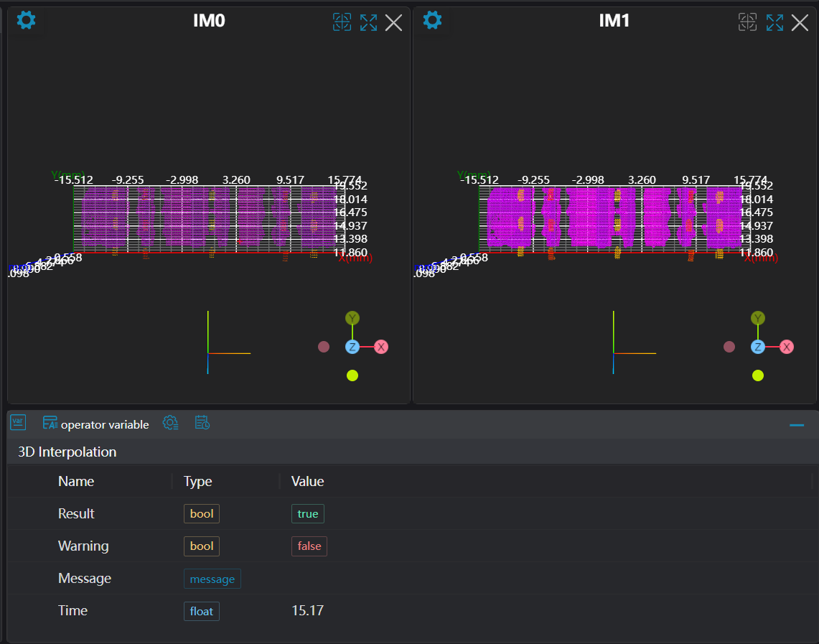This screenshot has height=644, width=819.
Task: Click the true value of Result
Action: 307,514
